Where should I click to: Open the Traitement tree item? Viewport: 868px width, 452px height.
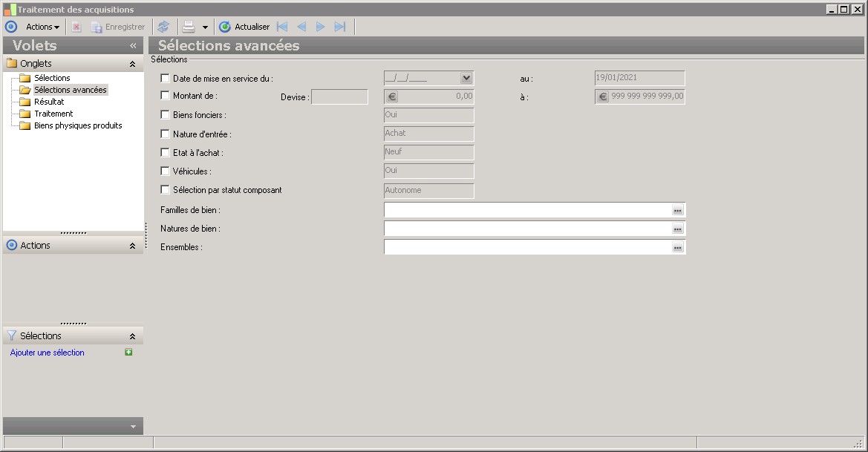tap(53, 114)
